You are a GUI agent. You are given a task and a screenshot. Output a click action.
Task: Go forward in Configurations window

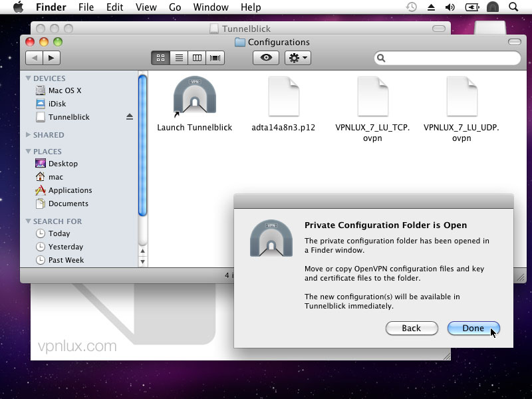tap(52, 58)
